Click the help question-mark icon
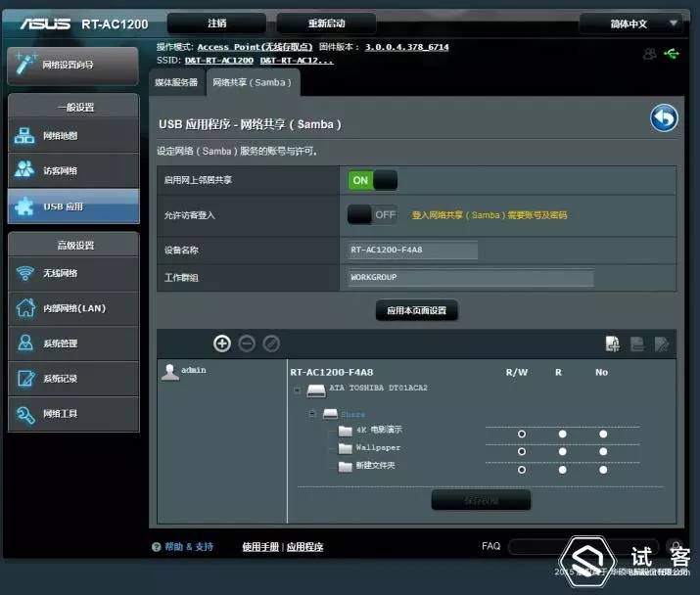Screen dimensions: 700x595 [x=157, y=547]
